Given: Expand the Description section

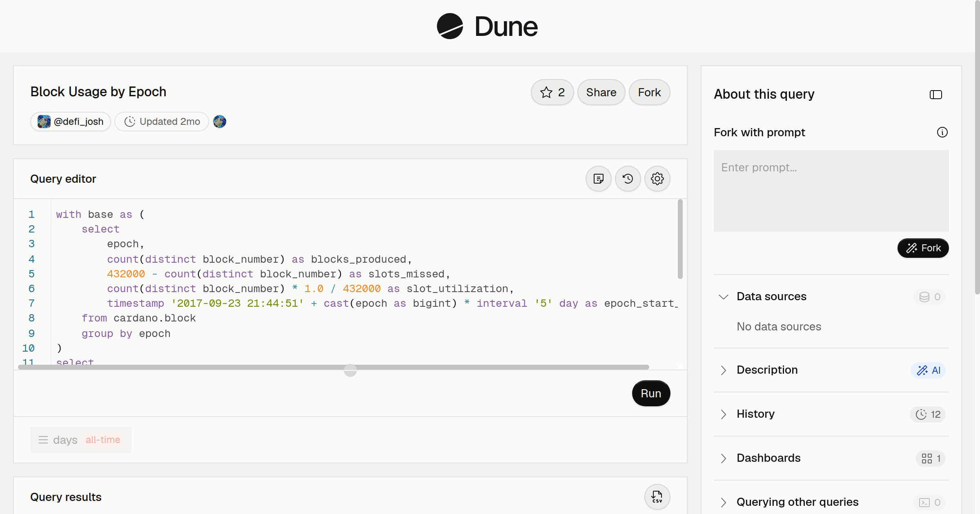Looking at the screenshot, I should point(724,370).
